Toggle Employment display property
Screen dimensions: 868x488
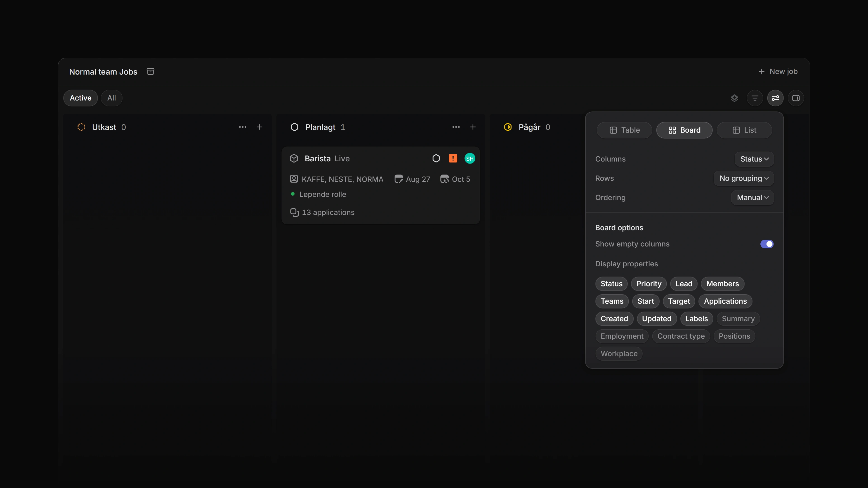coord(622,336)
